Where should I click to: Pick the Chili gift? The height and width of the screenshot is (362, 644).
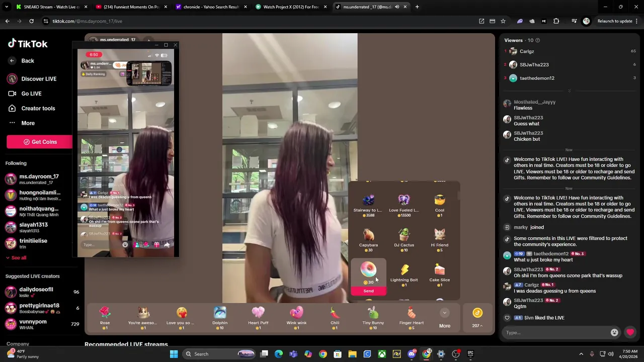(335, 318)
